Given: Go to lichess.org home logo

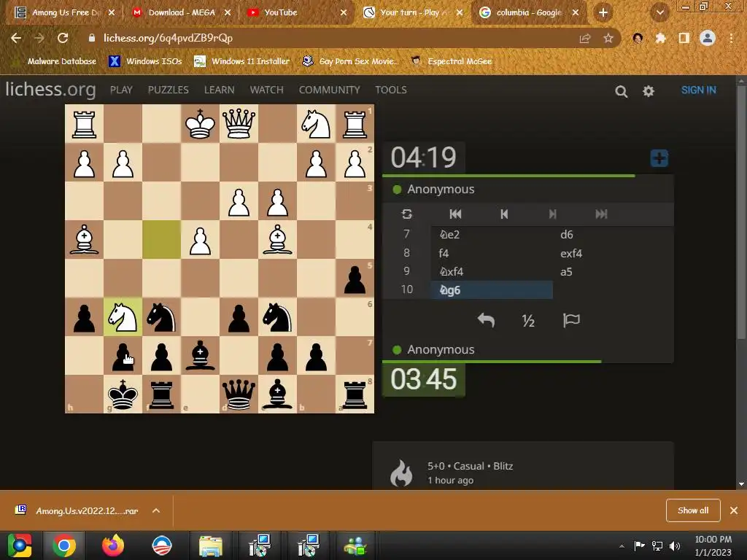Looking at the screenshot, I should point(50,89).
